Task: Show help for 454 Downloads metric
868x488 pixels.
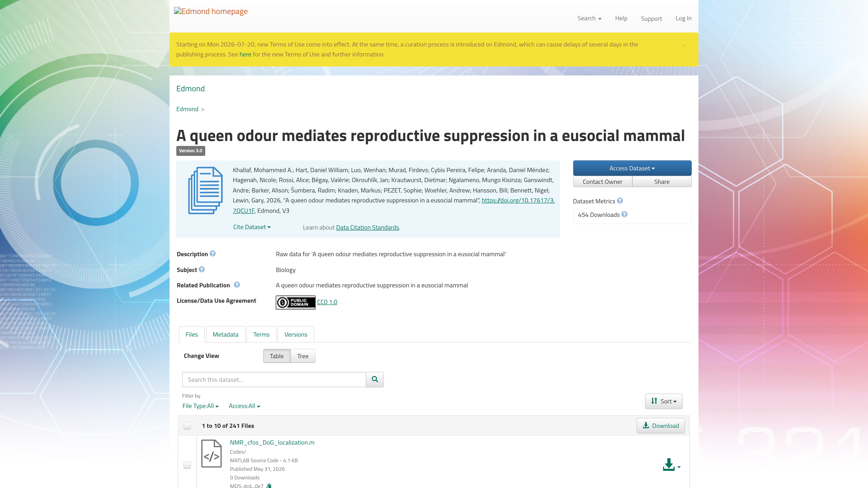Action: pos(624,214)
